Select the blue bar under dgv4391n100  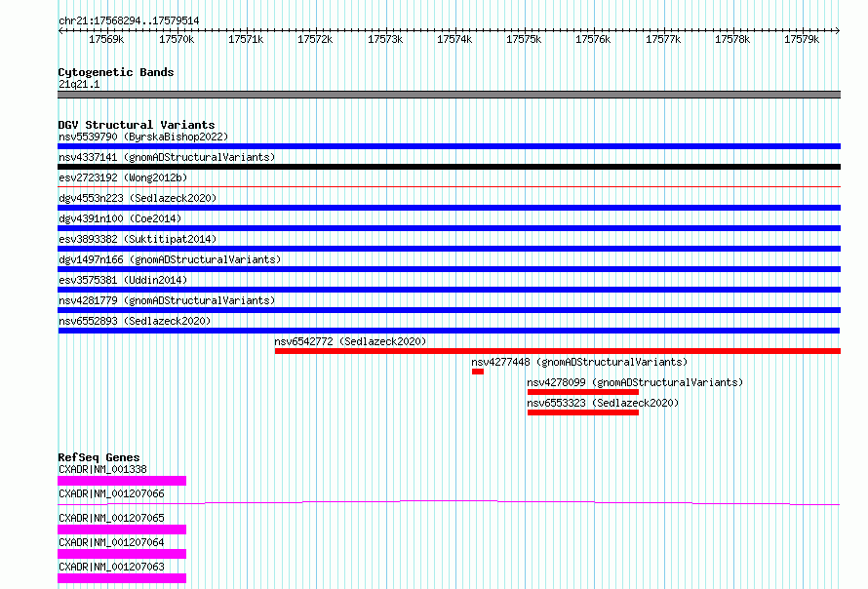pos(449,228)
